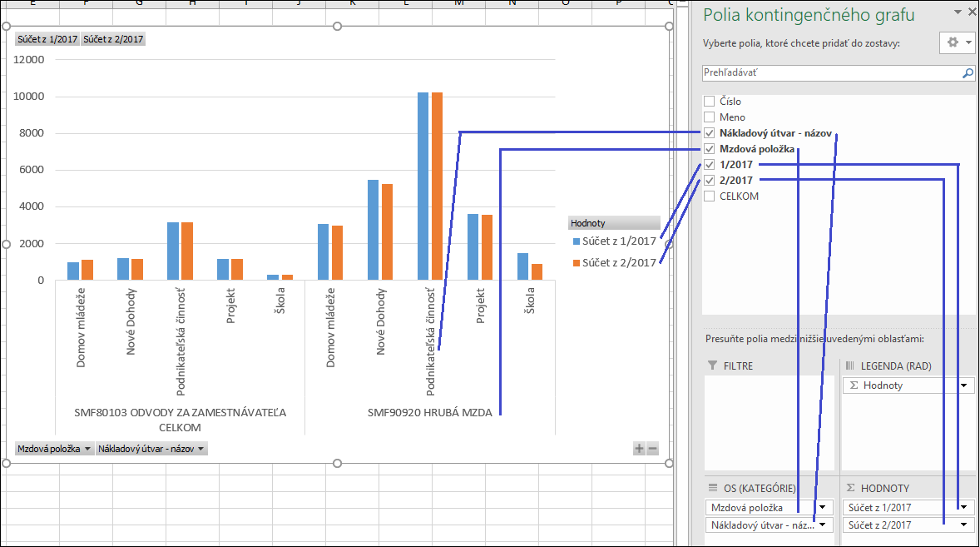Image resolution: width=980 pixels, height=547 pixels.
Task: Collapse entire field with minus button
Action: [x=652, y=448]
